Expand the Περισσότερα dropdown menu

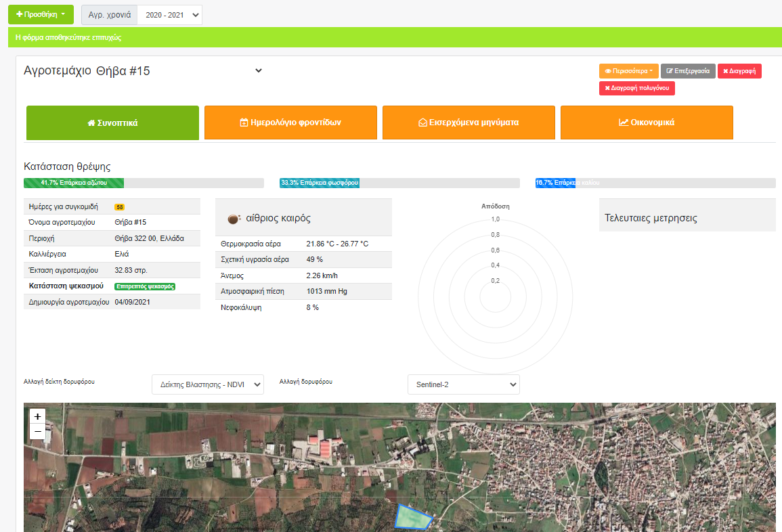click(628, 71)
